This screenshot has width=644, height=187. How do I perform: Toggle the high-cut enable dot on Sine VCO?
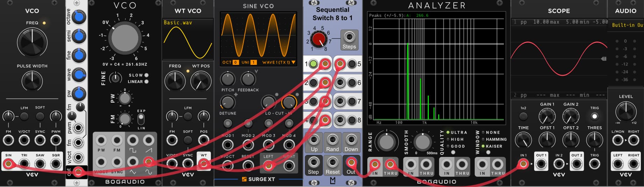[x=297, y=95]
